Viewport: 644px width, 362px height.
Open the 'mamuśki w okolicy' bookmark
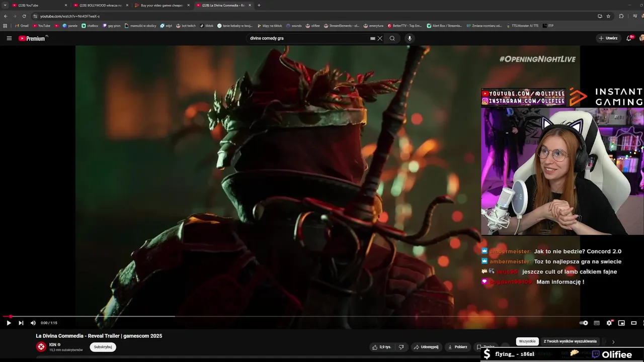pos(140,26)
